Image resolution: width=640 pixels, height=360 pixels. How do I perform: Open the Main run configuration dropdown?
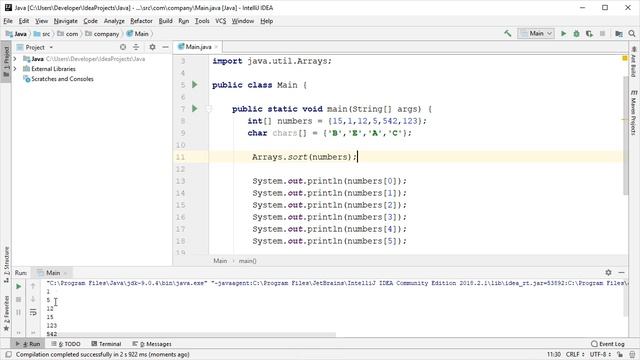(536, 33)
